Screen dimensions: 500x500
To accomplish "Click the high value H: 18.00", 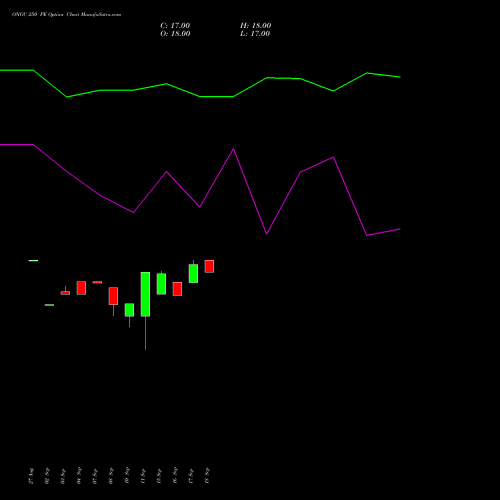I will [x=255, y=25].
